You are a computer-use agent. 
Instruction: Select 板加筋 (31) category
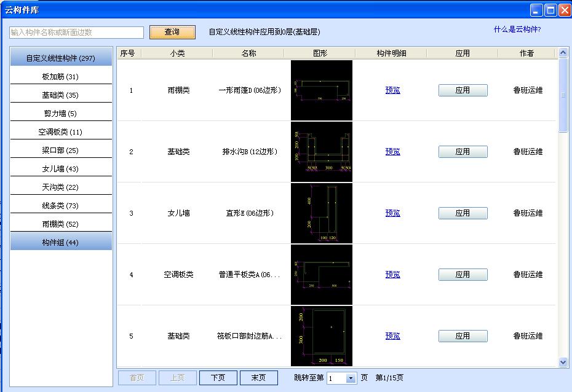pos(61,77)
